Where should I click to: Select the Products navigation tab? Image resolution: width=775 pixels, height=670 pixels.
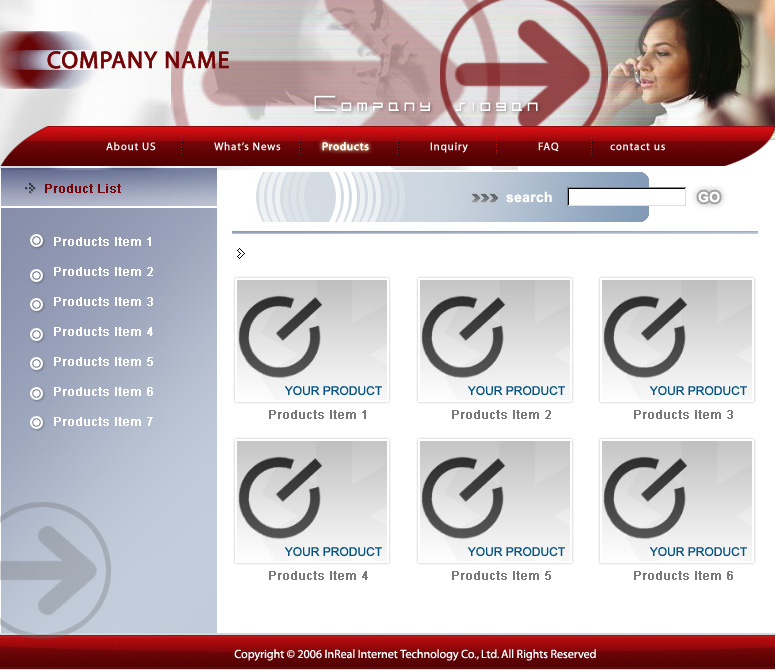coord(345,147)
